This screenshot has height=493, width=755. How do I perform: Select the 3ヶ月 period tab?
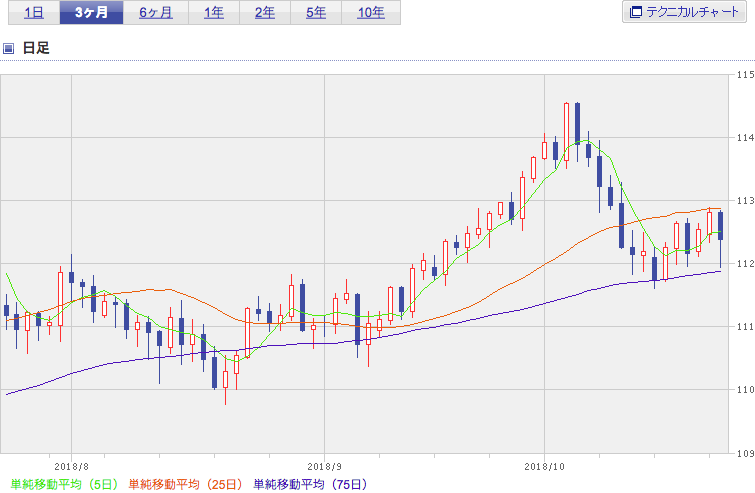pos(91,12)
